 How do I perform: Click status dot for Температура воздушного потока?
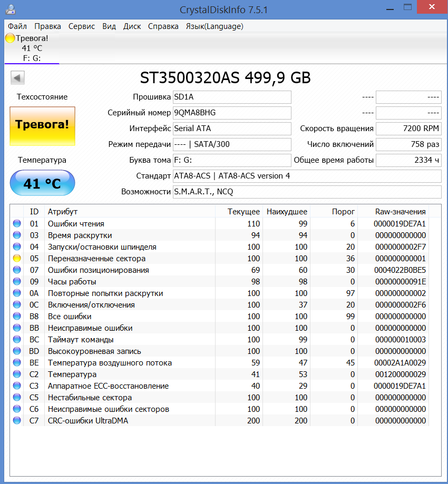coord(17,362)
